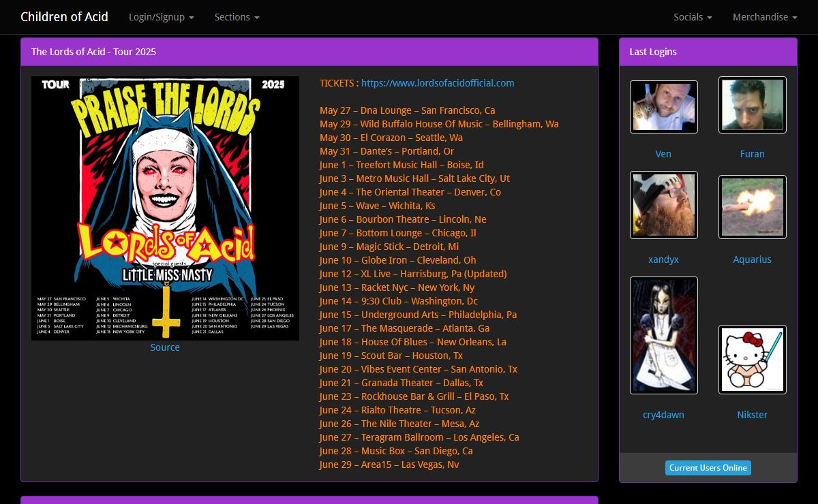This screenshot has height=504, width=818.
Task: Click the Current Users Online button
Action: tap(708, 468)
